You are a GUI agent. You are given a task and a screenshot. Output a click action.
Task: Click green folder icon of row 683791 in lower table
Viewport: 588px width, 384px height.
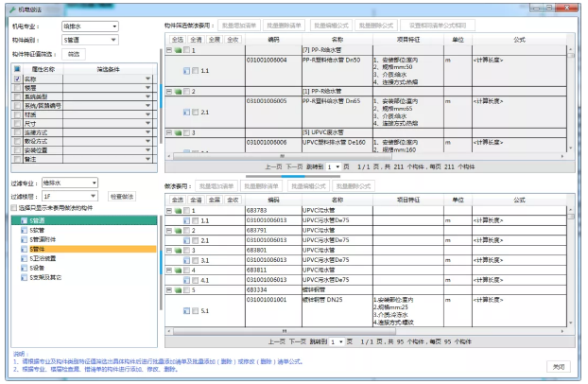pos(178,231)
